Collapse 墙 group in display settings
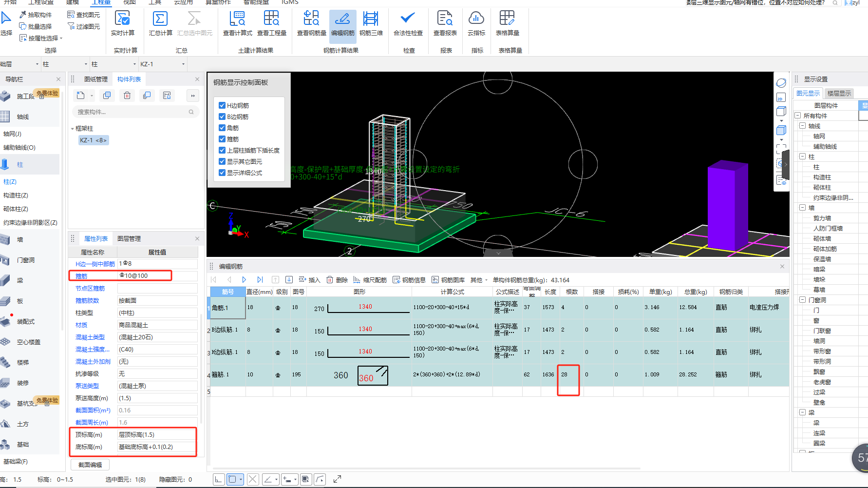 click(803, 208)
